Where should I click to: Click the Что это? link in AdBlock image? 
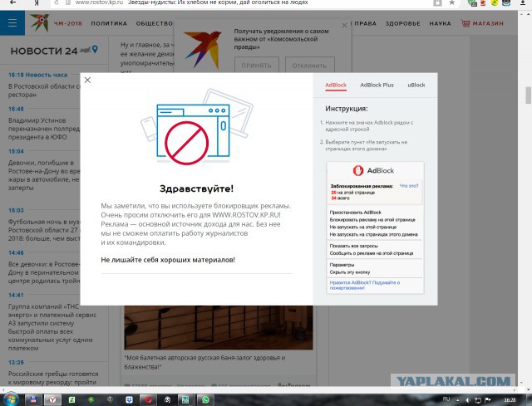[x=409, y=186]
